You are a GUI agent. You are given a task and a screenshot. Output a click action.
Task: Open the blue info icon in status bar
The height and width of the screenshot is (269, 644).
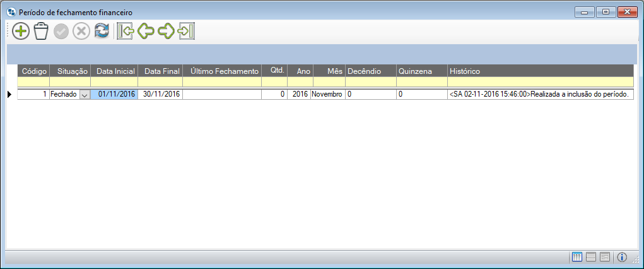pos(622,257)
